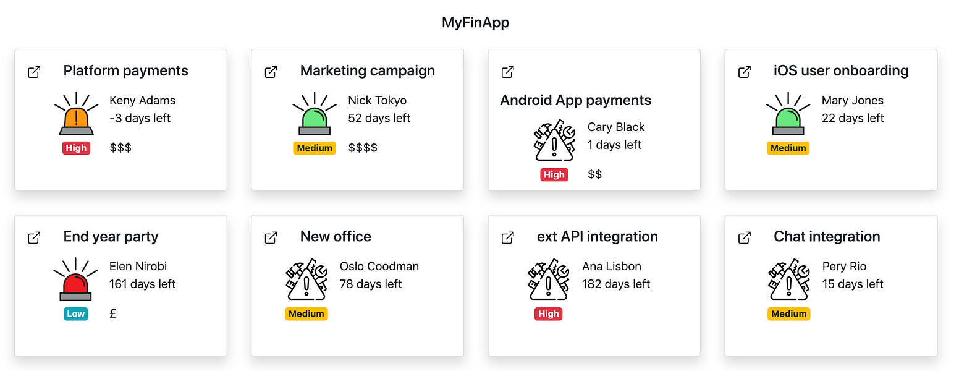Click the Medium badge on New office
This screenshot has width=980, height=371.
[306, 313]
